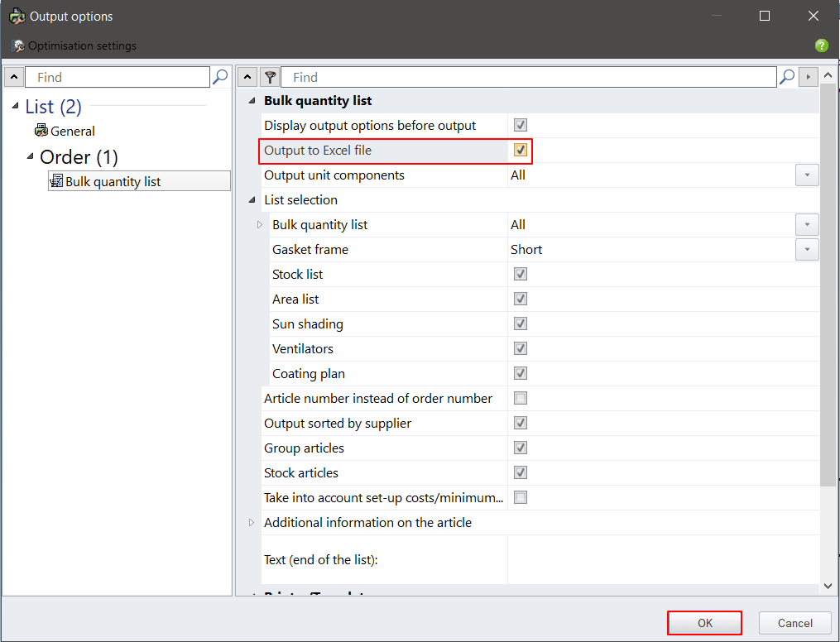
Task: Uncheck Output to Excel file
Action: [x=521, y=151]
